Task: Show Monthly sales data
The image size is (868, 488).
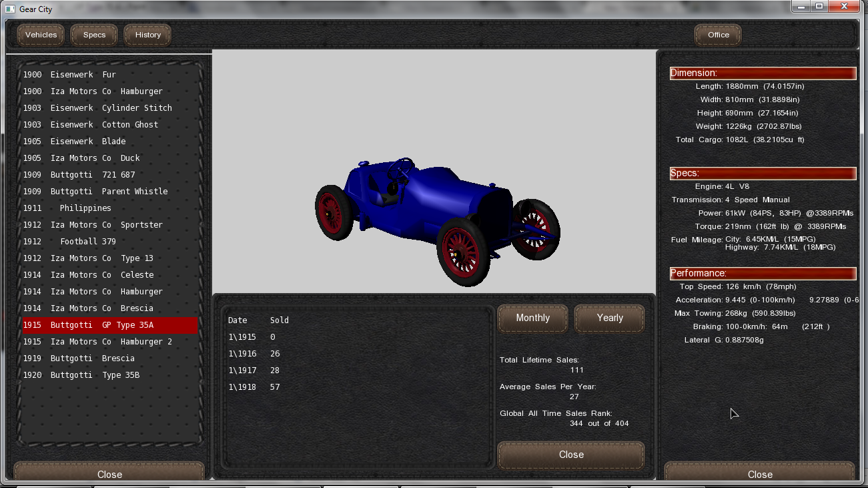Action: tap(532, 318)
